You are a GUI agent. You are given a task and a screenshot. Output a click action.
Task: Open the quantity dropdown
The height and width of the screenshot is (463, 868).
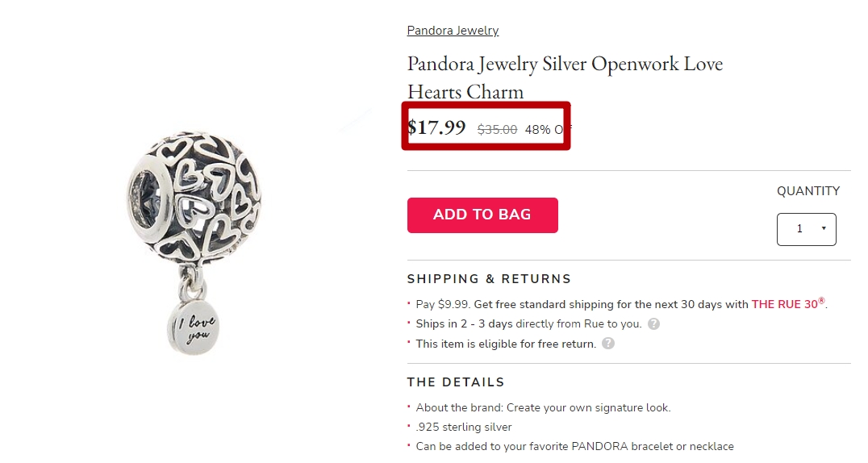coord(807,229)
